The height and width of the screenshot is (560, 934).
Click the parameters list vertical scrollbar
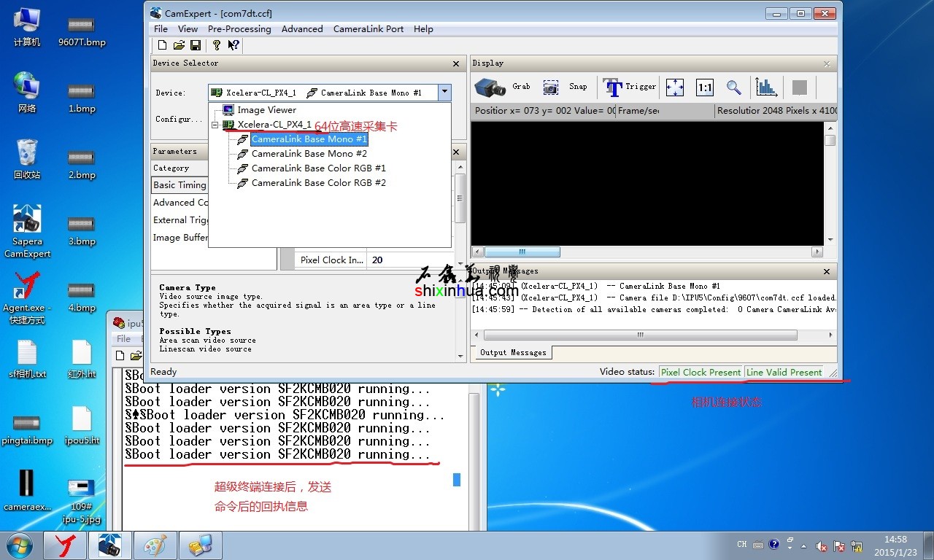(460, 198)
